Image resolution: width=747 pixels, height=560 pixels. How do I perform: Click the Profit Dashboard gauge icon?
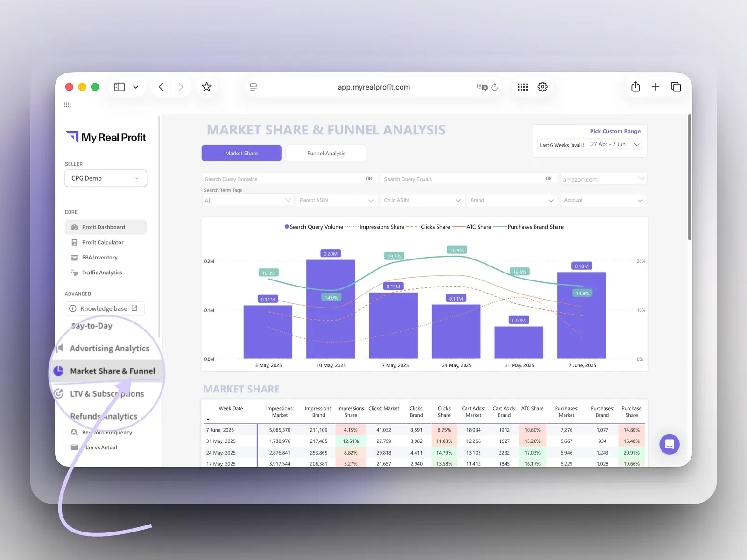[74, 227]
